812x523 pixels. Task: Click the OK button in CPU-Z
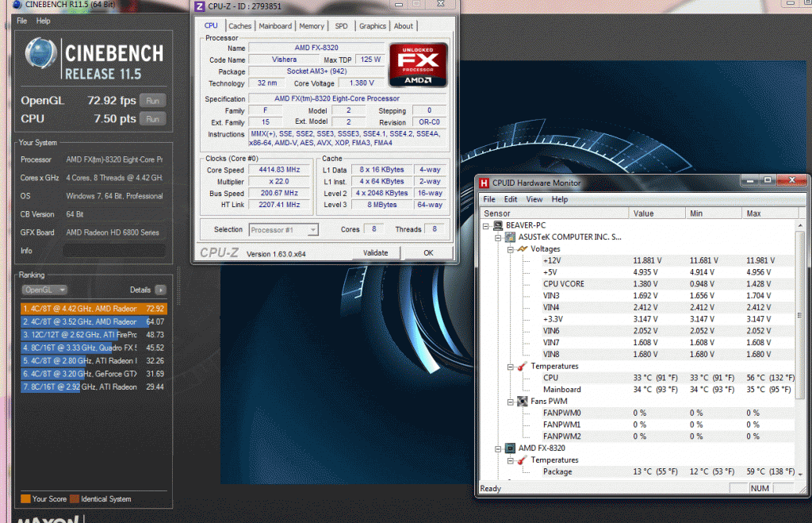pos(428,253)
